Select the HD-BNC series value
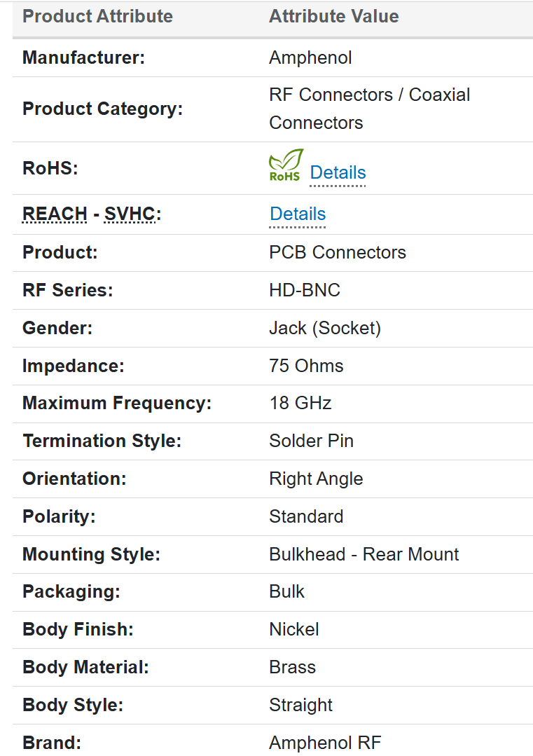Viewport: 533px width, 756px height. click(305, 290)
